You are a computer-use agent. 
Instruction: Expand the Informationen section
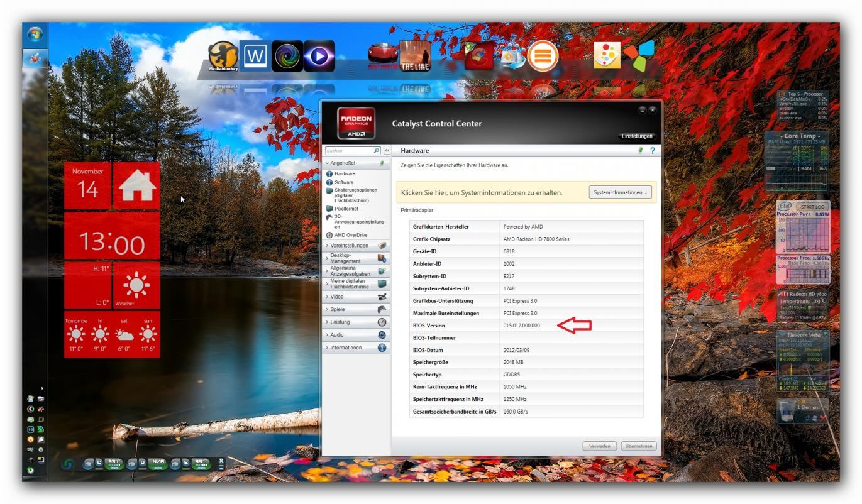coord(356,348)
